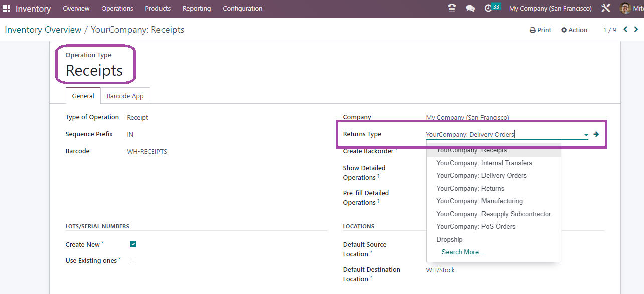Open the Operations menu
Image resolution: width=644 pixels, height=294 pixels.
coord(117,9)
